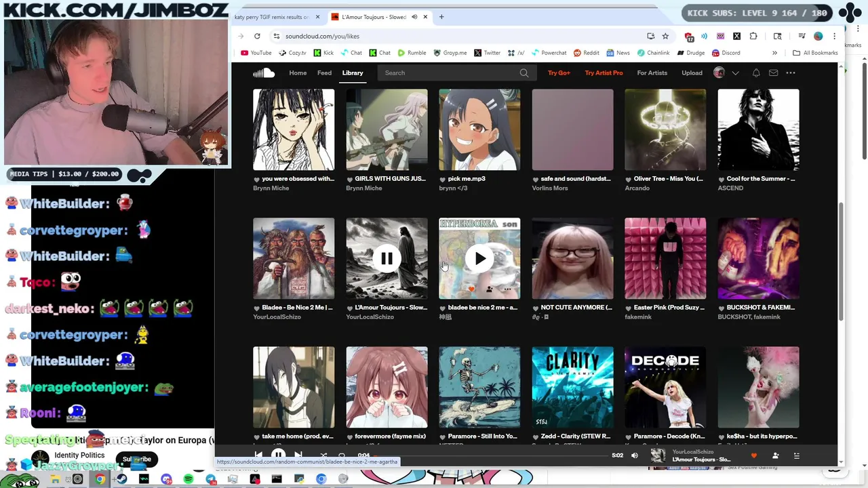The height and width of the screenshot is (488, 868).
Task: Play bladee be nice 2 me from thumbnail
Action: 479,258
